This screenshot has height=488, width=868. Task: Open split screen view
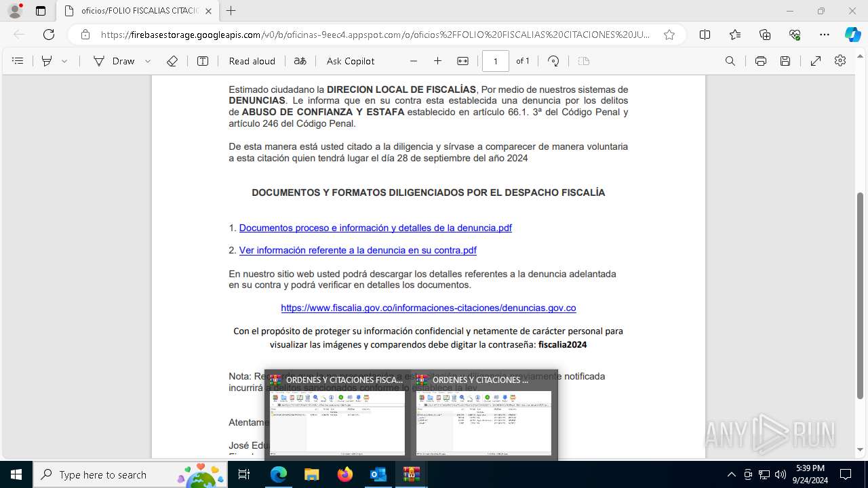point(705,35)
